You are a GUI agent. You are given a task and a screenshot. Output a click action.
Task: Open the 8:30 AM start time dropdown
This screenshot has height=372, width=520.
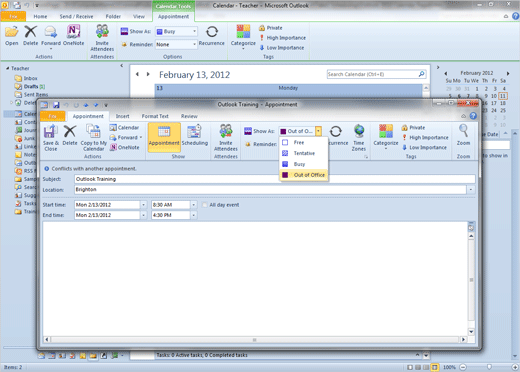(193, 205)
